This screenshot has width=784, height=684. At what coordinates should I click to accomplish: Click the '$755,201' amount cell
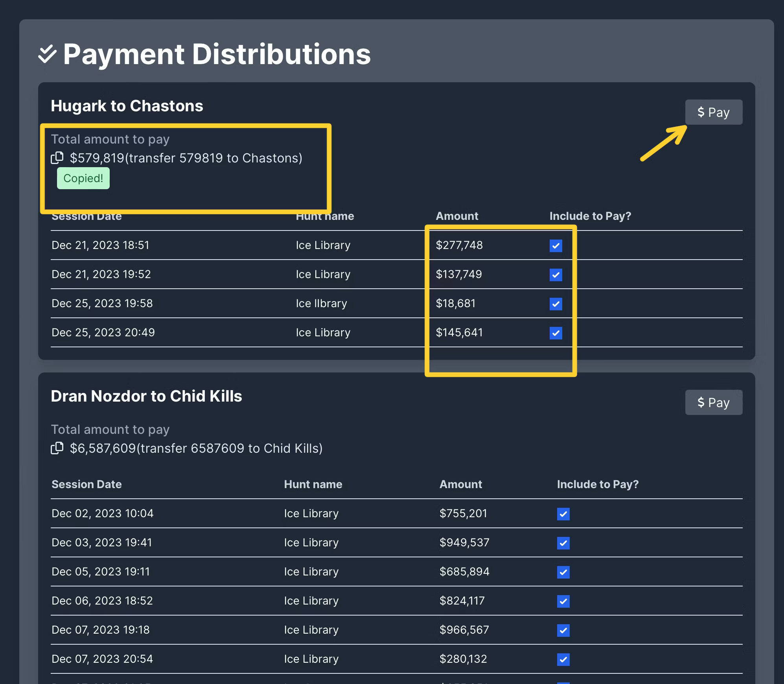click(x=463, y=513)
